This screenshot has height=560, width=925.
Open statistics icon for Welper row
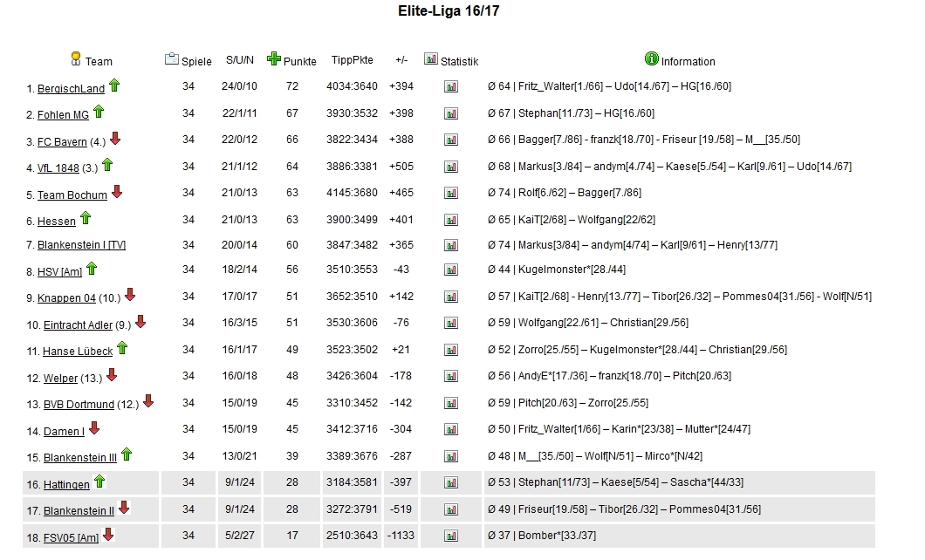[x=451, y=376]
